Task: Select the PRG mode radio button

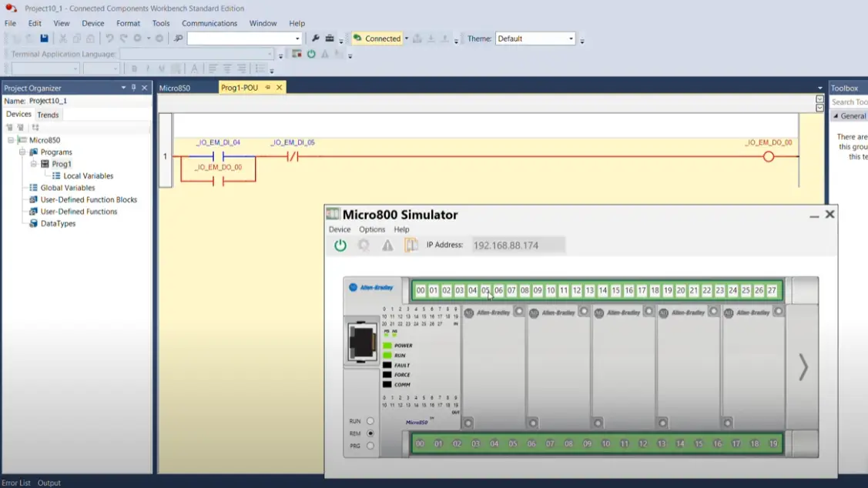Action: pyautogui.click(x=370, y=446)
